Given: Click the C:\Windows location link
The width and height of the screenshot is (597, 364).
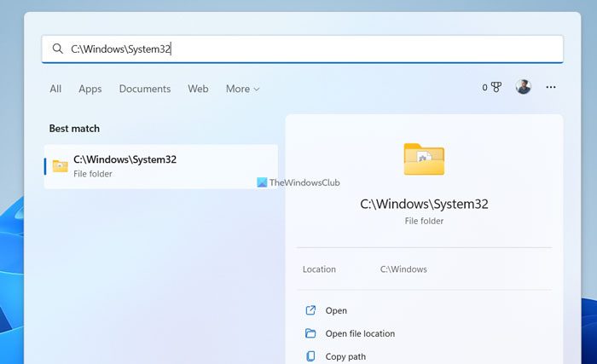Looking at the screenshot, I should 403,269.
